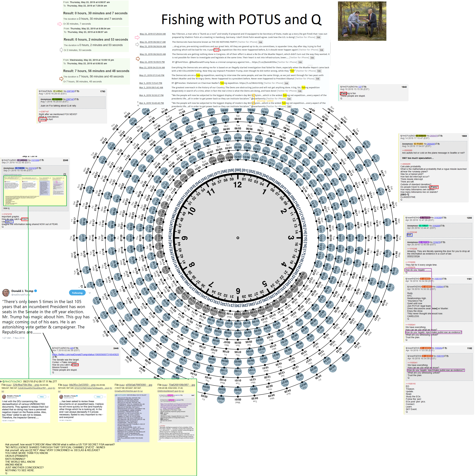Click 'link' button after DO NOTHING PARTY tweet
This screenshot has height=476, width=476.
pos(260,42)
